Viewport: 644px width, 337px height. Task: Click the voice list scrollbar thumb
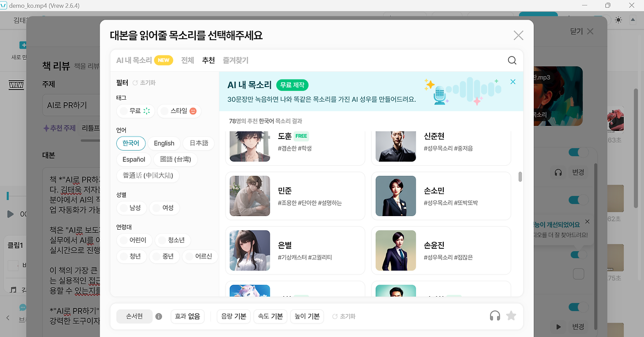tap(520, 177)
